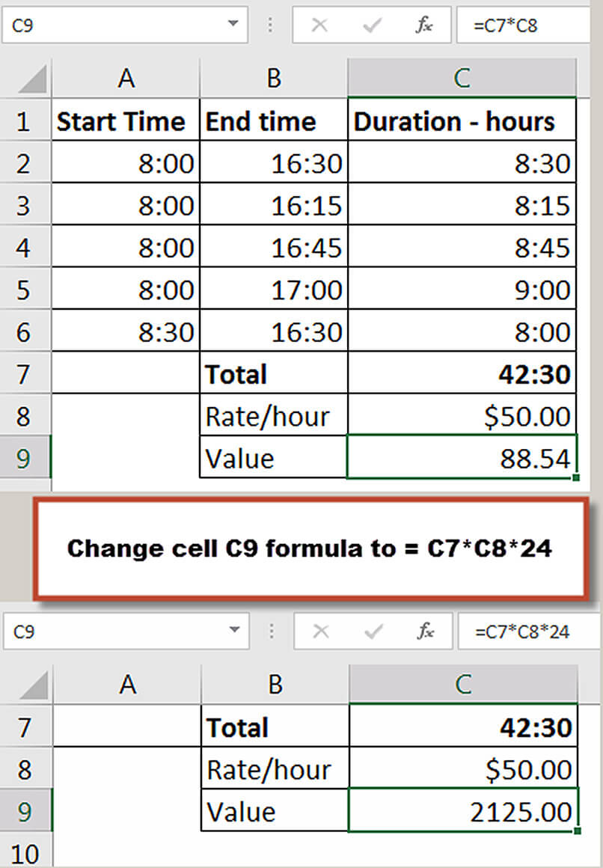
Task: Select the 'Rate/hour' label in the top sheet
Action: 274,415
